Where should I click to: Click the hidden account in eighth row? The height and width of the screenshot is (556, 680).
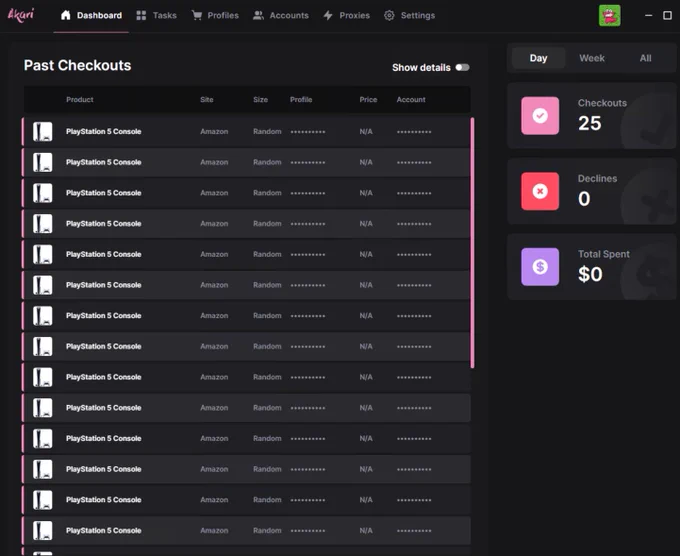414,347
